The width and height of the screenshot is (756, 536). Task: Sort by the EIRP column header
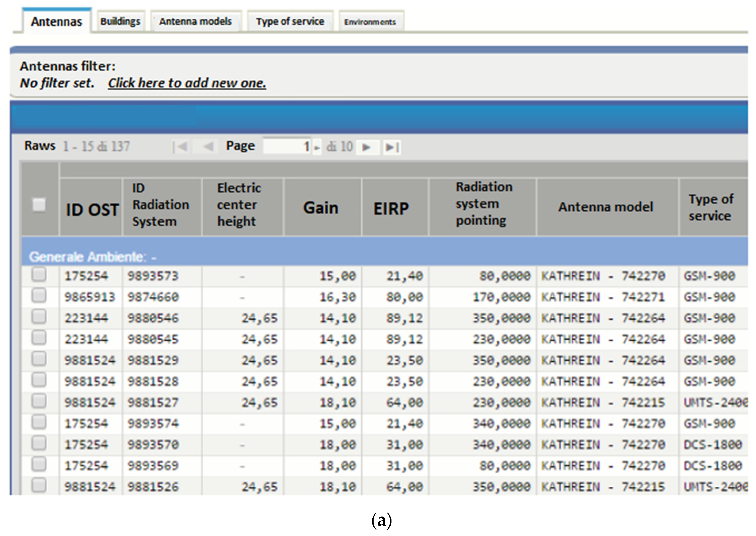point(391,209)
